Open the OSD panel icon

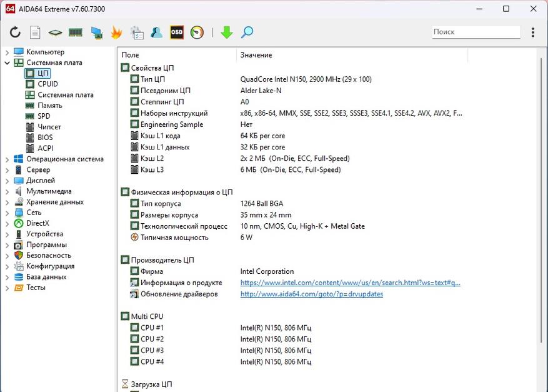click(177, 32)
